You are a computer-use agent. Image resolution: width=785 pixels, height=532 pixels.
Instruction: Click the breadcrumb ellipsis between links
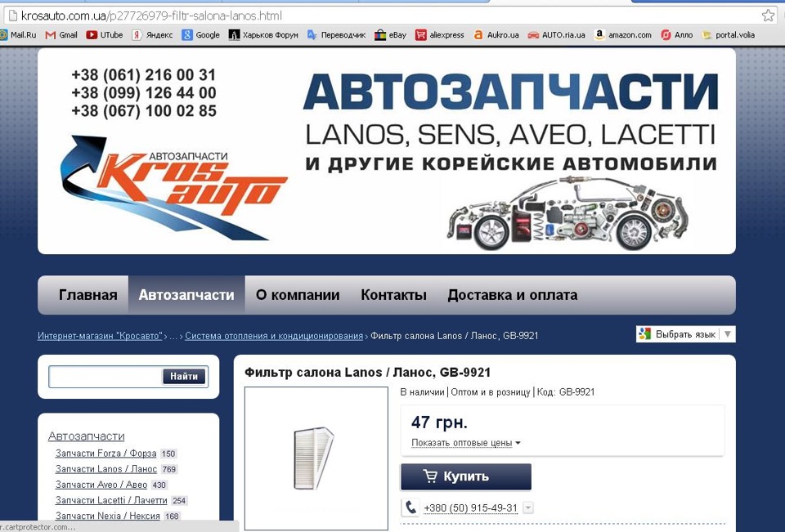[x=173, y=337]
